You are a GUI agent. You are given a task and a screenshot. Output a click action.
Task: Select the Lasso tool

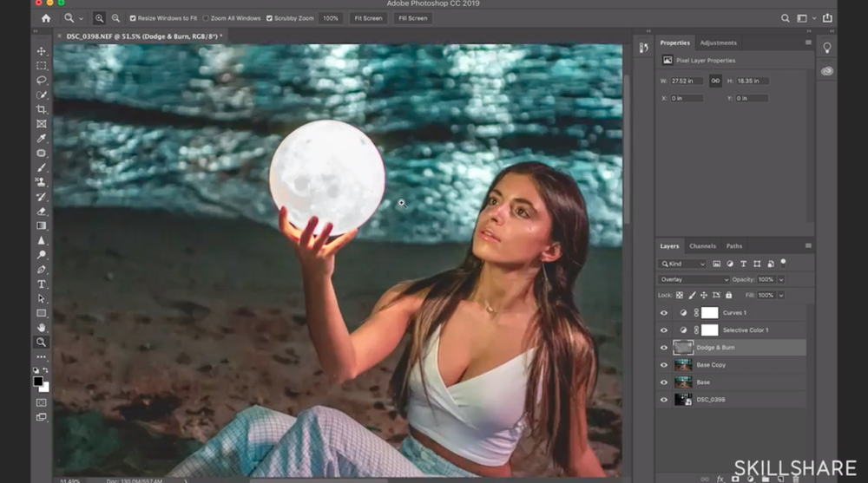pyautogui.click(x=41, y=80)
